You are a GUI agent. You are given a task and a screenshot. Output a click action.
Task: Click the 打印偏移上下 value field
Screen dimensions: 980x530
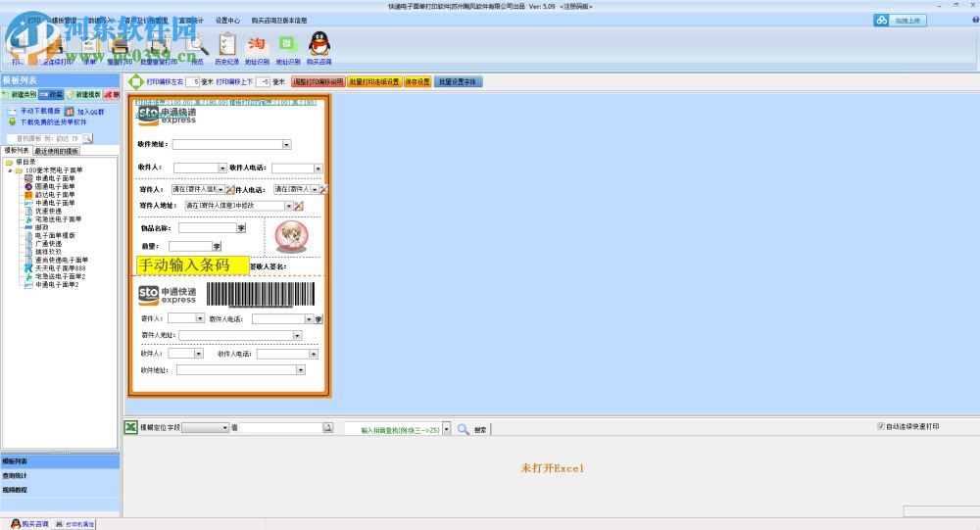(263, 82)
